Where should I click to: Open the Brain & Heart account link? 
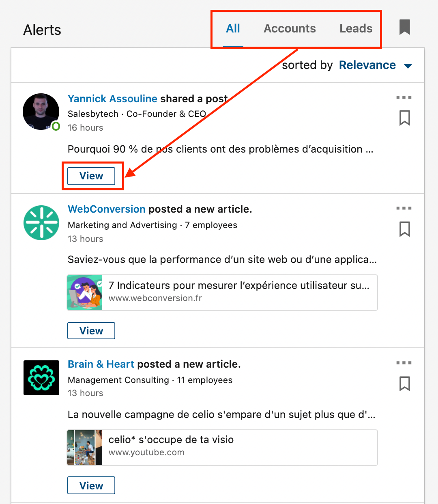101,364
